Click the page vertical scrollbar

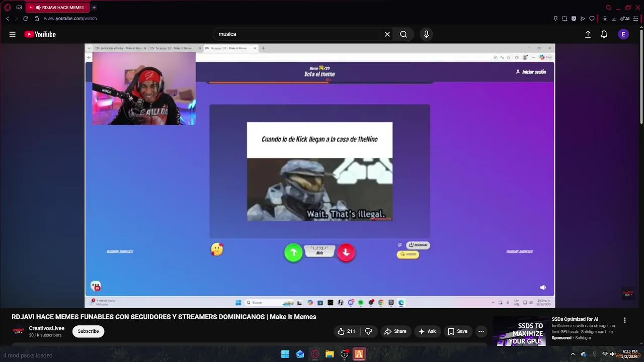point(641,75)
